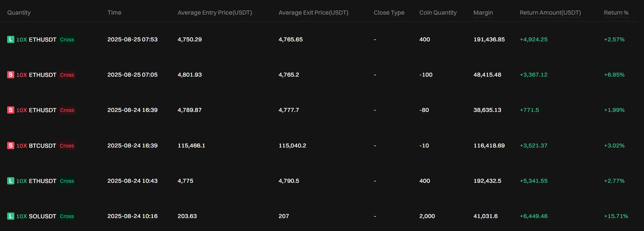This screenshot has width=644, height=231.
Task: Click the +15.71% return percentage
Action: (616, 216)
